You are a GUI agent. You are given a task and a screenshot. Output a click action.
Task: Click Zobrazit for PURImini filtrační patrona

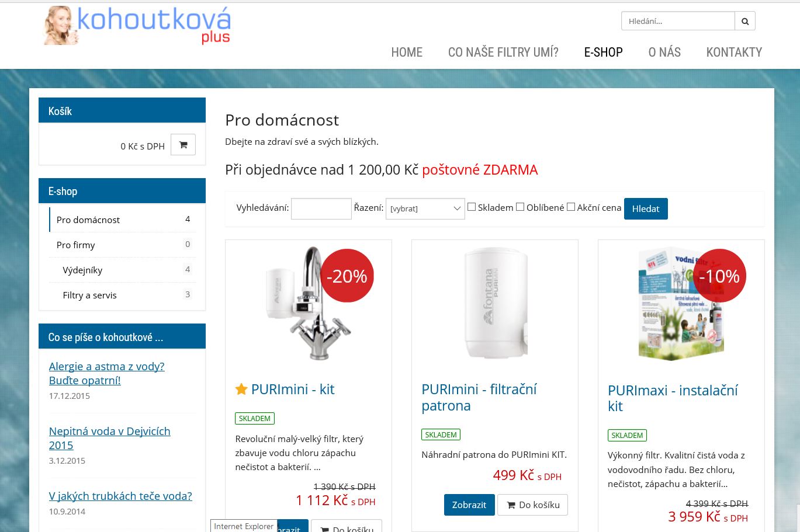click(469, 505)
